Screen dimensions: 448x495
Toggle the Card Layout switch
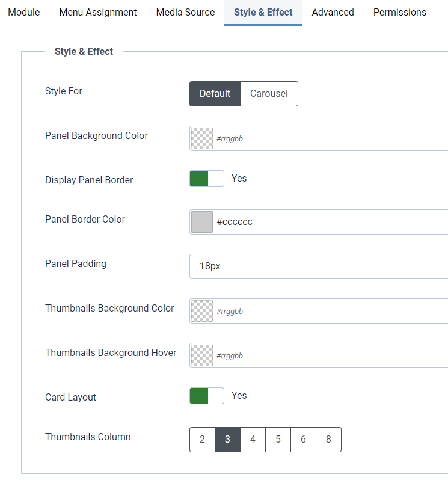tap(207, 396)
